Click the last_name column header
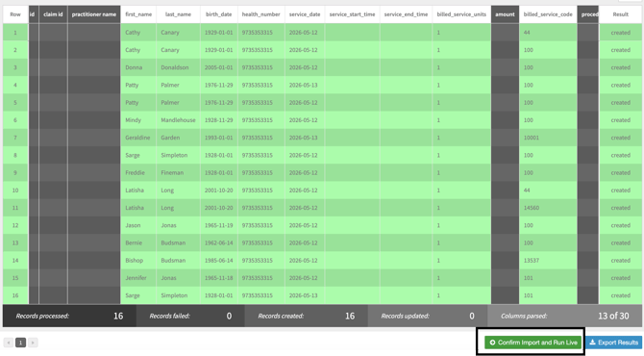 point(178,14)
